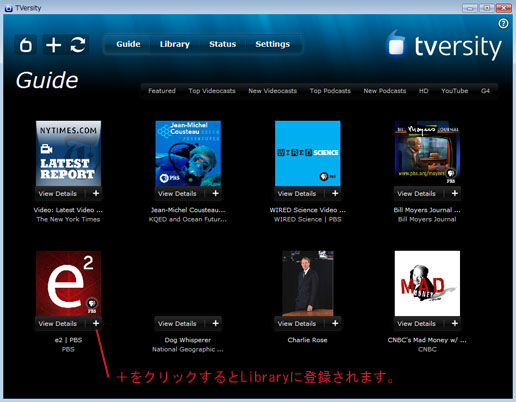Select the Top Podcasts category
516x402 pixels.
(x=330, y=91)
